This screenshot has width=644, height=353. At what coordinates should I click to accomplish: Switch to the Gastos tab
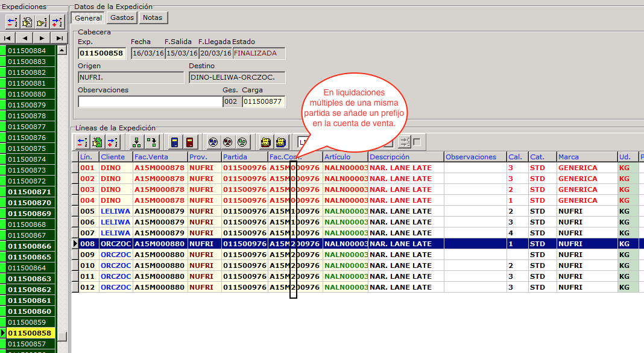click(122, 18)
